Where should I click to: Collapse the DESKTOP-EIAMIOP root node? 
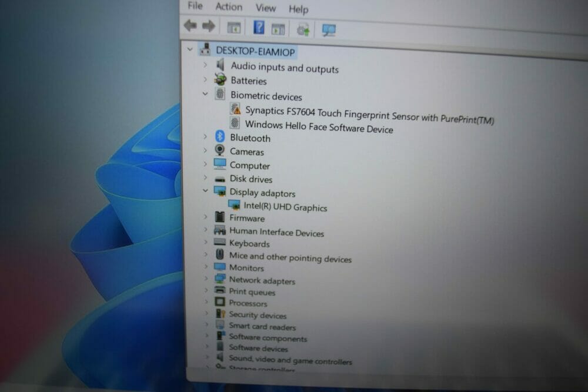pyautogui.click(x=190, y=49)
